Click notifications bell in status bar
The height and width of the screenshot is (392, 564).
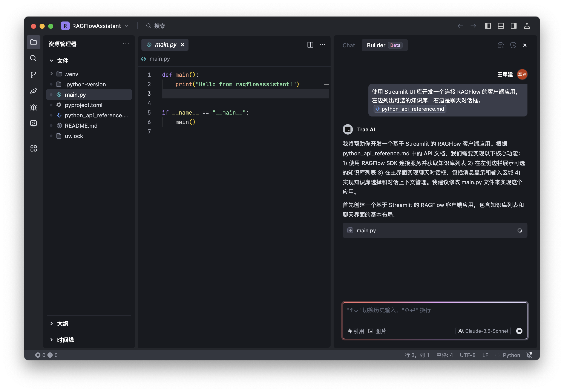[x=529, y=355]
